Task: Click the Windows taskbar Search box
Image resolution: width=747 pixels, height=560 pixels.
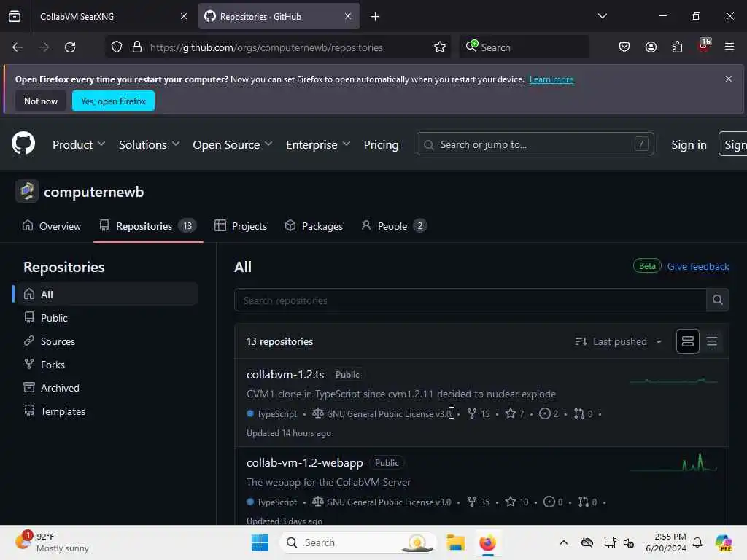Action: click(357, 542)
